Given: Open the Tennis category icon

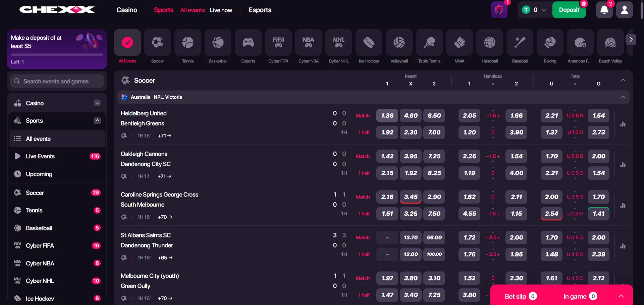Looking at the screenshot, I should tap(188, 43).
